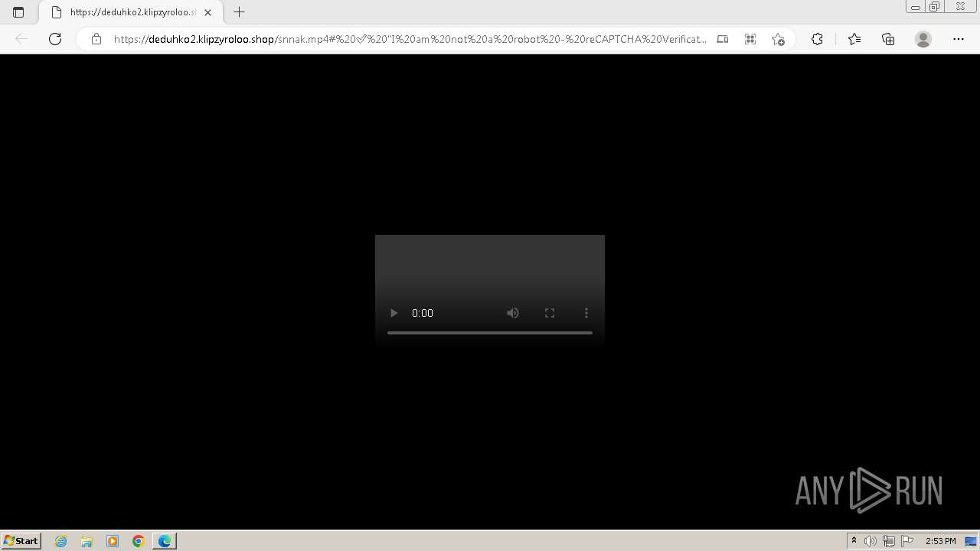Screen dimensions: 980x551
Task: Play the video in the player
Action: click(x=394, y=313)
